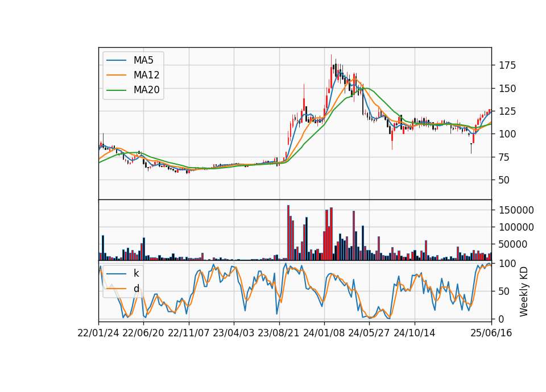Click the 150000 volume axis label
The height and width of the screenshot is (392, 546).
[x=516, y=210]
